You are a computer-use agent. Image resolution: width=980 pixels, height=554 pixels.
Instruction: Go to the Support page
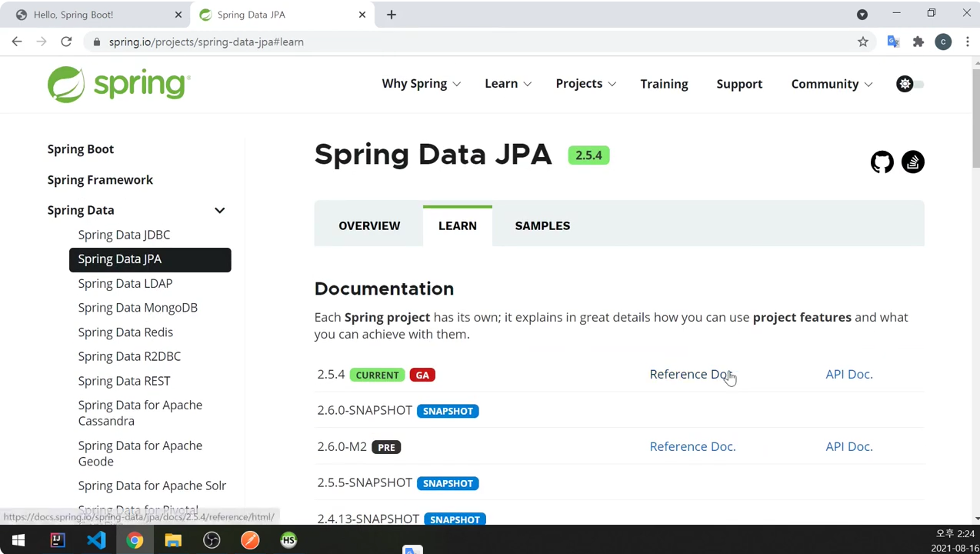(739, 84)
